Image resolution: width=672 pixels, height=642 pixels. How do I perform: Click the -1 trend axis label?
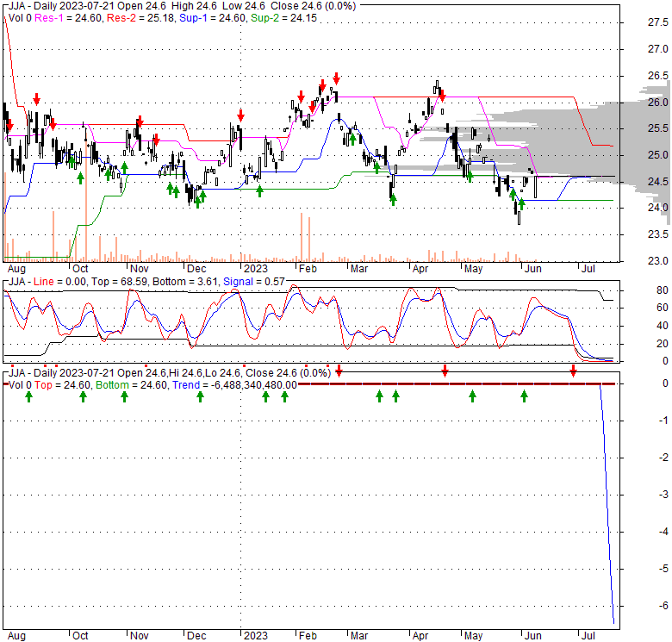pos(663,421)
